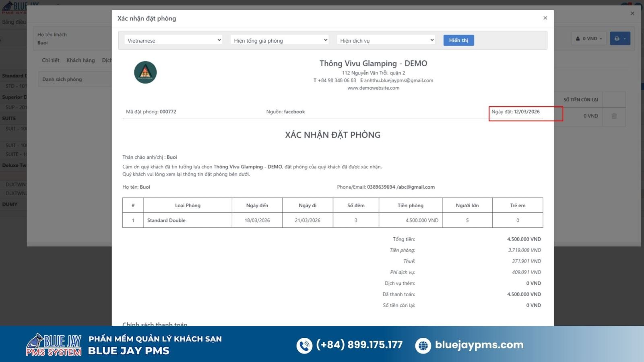Click the phone icon next to the hotline number
This screenshot has height=362, width=644.
pyautogui.click(x=304, y=345)
